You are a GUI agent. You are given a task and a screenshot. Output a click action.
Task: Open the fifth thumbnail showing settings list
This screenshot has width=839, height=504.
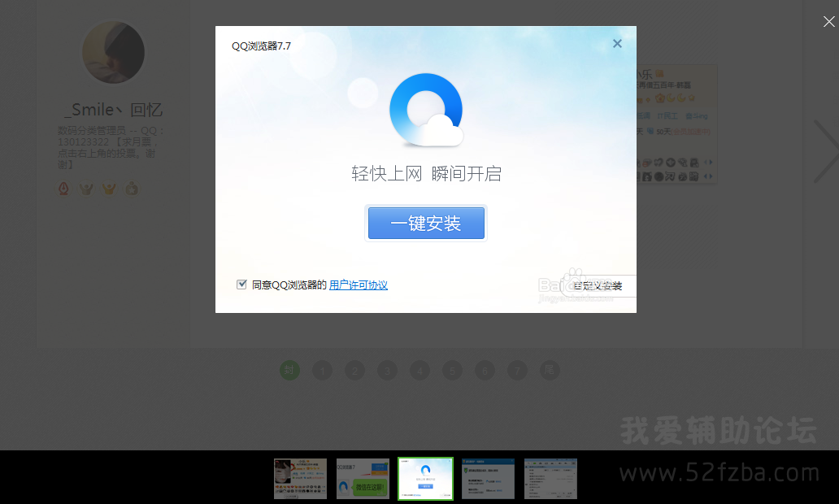click(550, 479)
